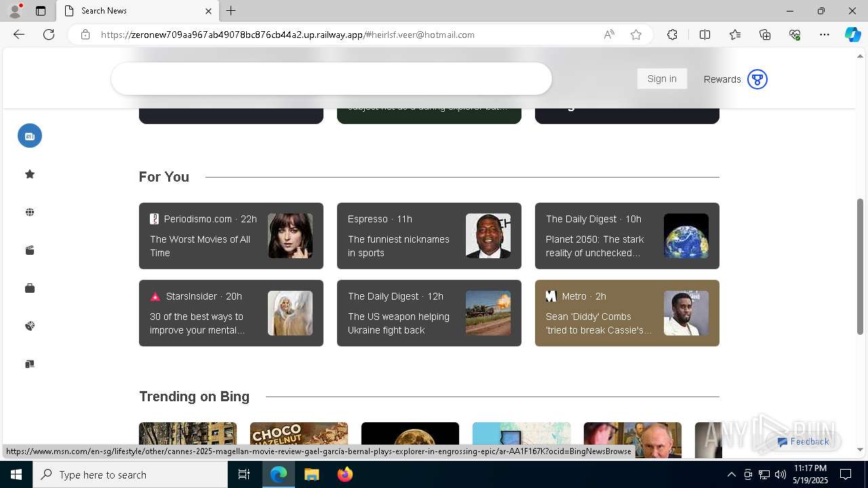Open Windows Start menu
The height and width of the screenshot is (488, 868).
pyautogui.click(x=16, y=474)
